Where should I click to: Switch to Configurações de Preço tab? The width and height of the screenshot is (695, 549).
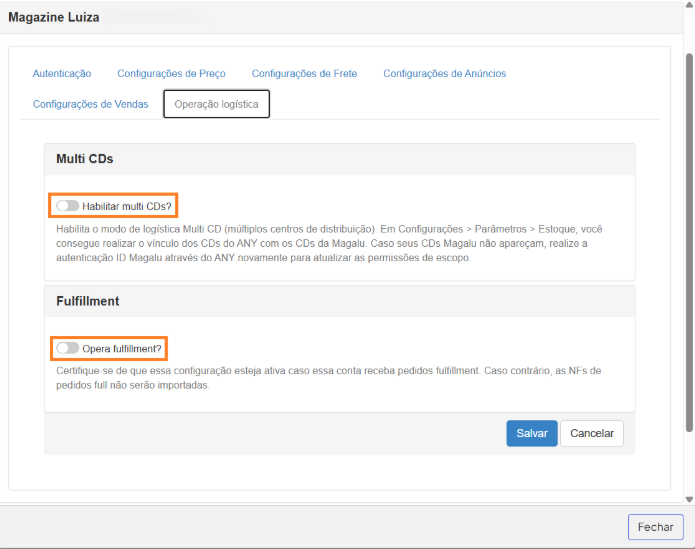pyautogui.click(x=171, y=74)
